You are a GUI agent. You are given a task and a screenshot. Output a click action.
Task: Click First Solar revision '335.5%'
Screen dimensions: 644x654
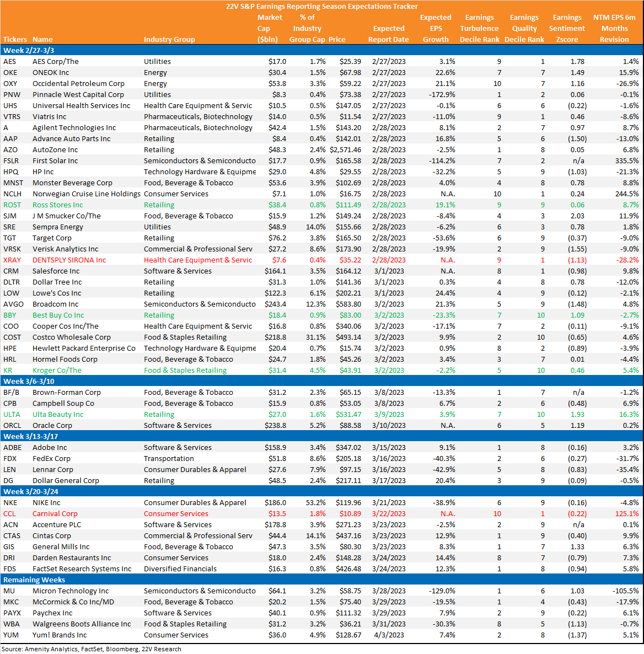627,161
